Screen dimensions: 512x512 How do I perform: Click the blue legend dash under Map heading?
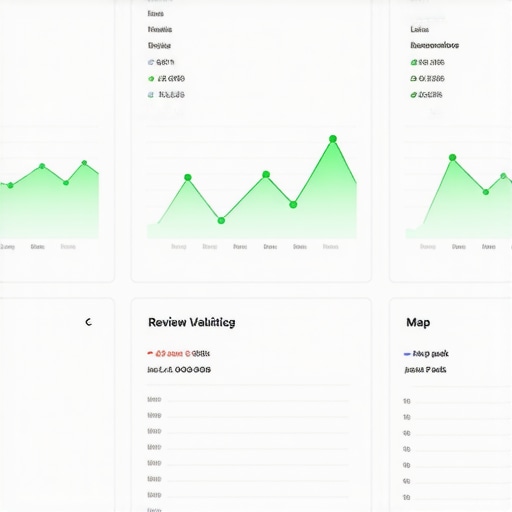pyautogui.click(x=407, y=354)
